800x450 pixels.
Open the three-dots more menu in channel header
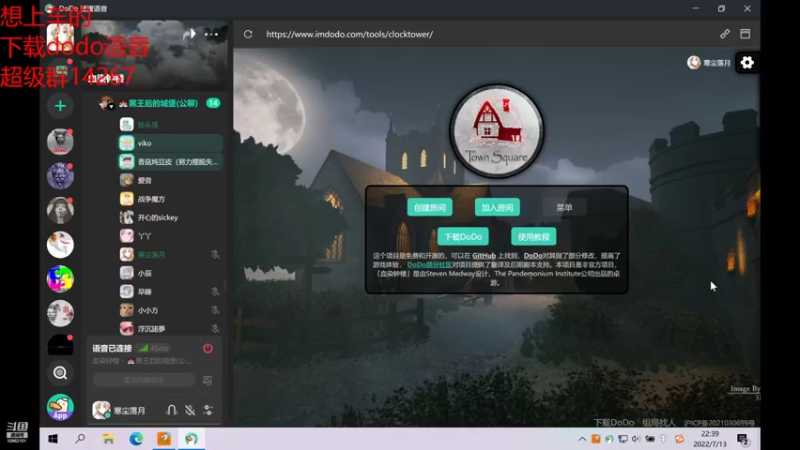coord(211,34)
